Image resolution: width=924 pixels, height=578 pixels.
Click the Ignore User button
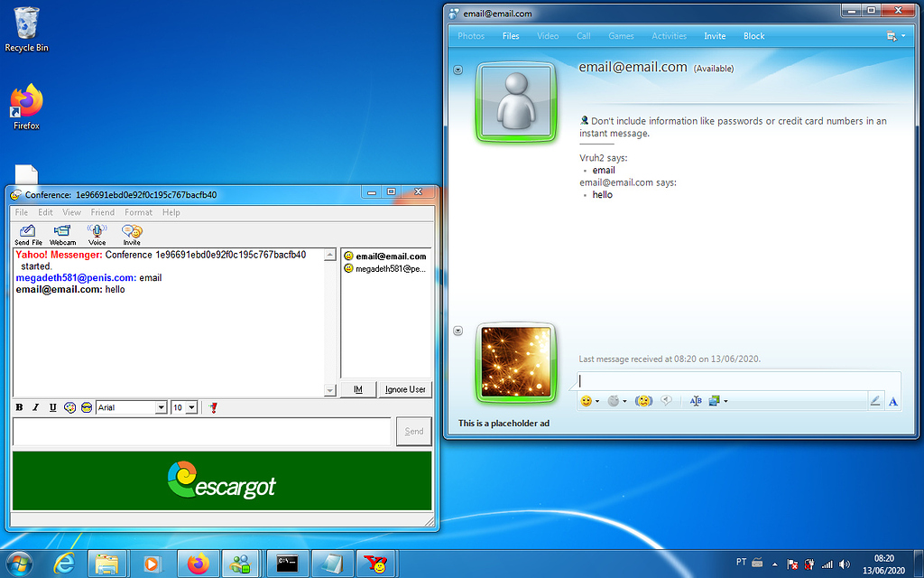click(404, 389)
